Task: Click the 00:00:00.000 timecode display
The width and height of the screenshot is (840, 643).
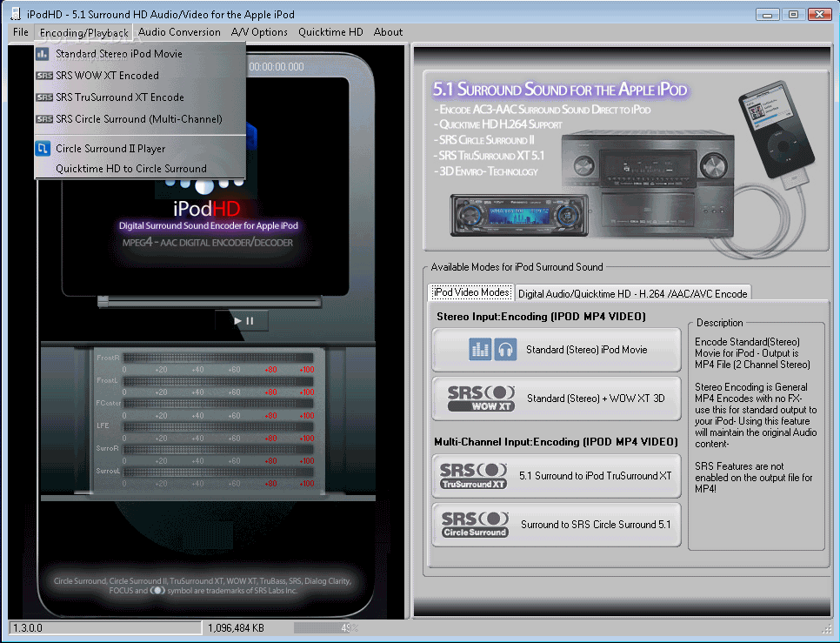Action: [x=277, y=67]
